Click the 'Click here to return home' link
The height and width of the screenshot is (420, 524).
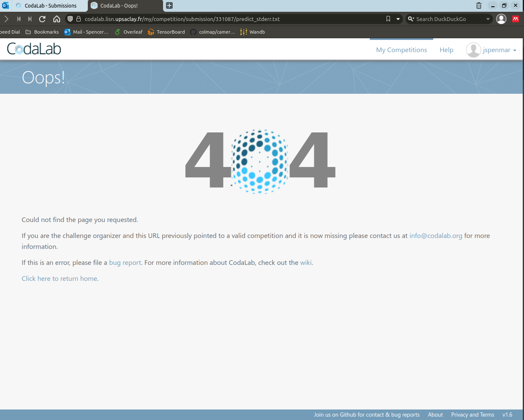(59, 278)
